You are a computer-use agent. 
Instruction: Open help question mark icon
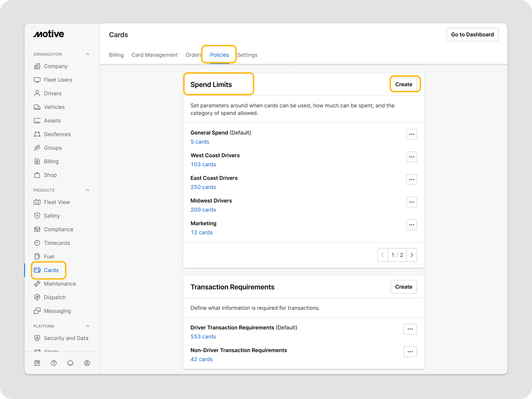[54, 363]
